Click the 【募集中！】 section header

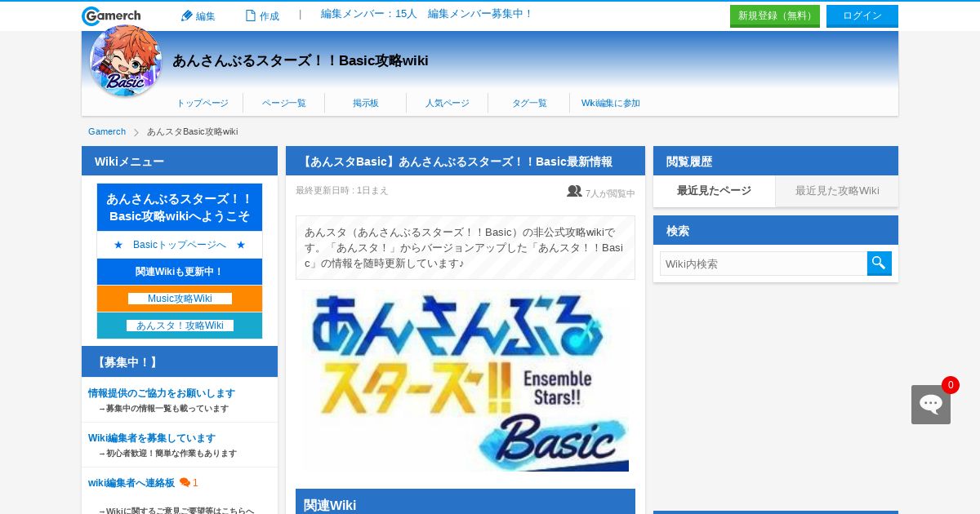pyautogui.click(x=180, y=361)
